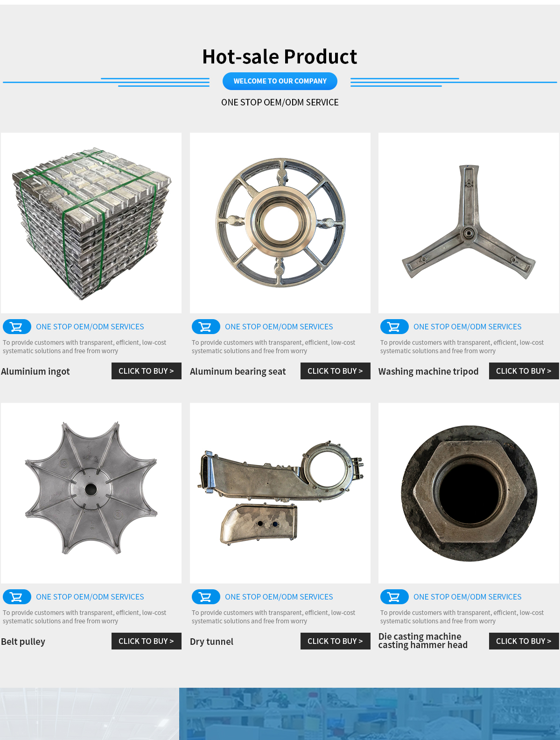View the Aluminum bearing seat photo
The width and height of the screenshot is (560, 740).
pos(280,223)
